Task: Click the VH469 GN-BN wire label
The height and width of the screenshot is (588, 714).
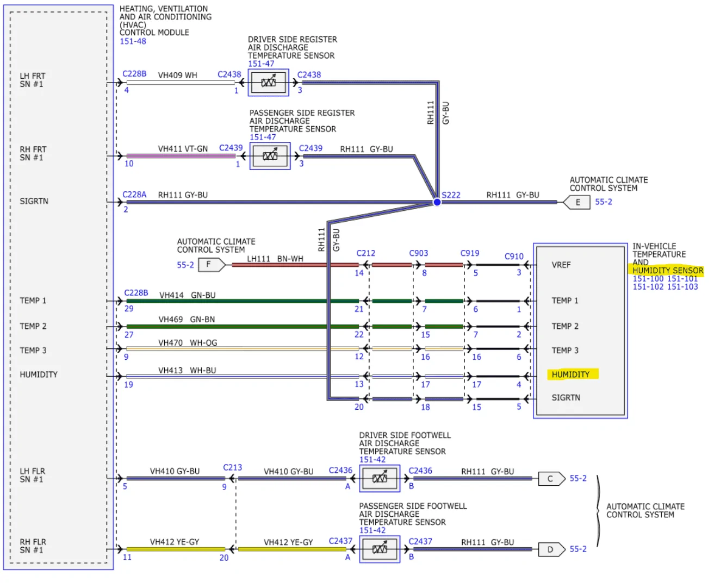Action: click(187, 320)
